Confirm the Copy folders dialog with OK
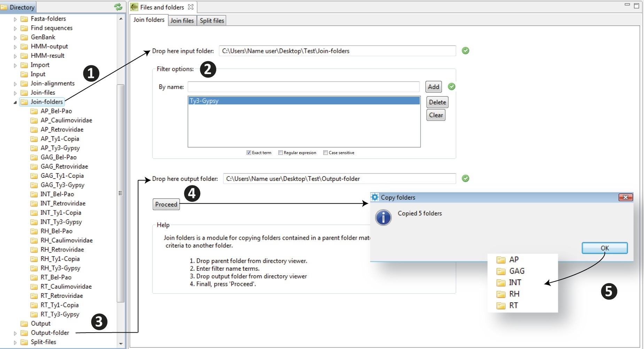 (x=604, y=248)
